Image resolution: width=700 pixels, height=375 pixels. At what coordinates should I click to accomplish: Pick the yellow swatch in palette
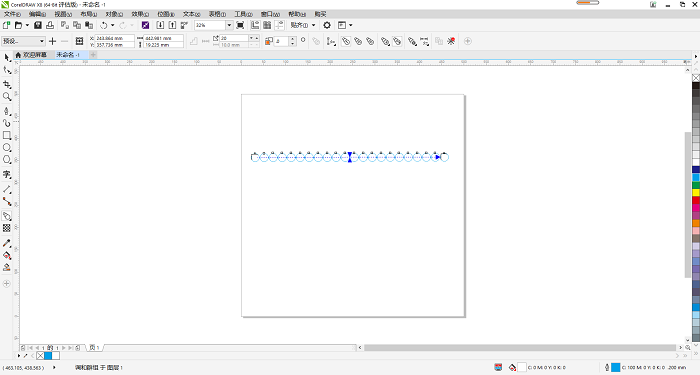pyautogui.click(x=696, y=193)
